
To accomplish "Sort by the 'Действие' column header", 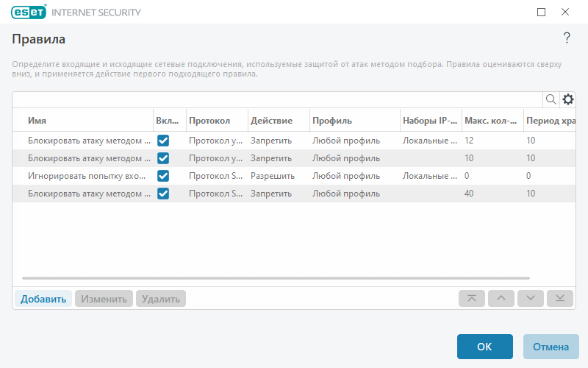I will [271, 121].
